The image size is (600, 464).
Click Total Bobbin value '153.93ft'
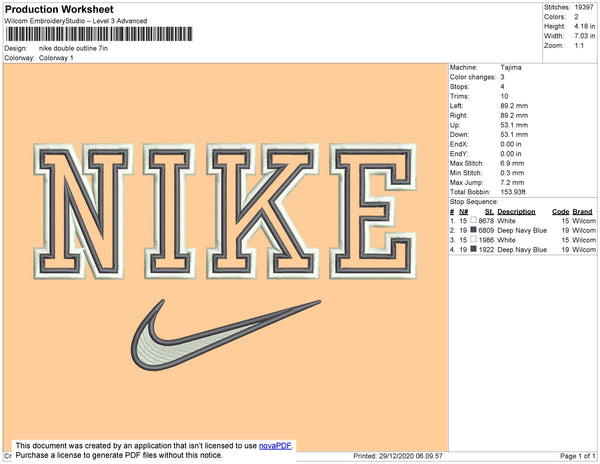point(513,192)
